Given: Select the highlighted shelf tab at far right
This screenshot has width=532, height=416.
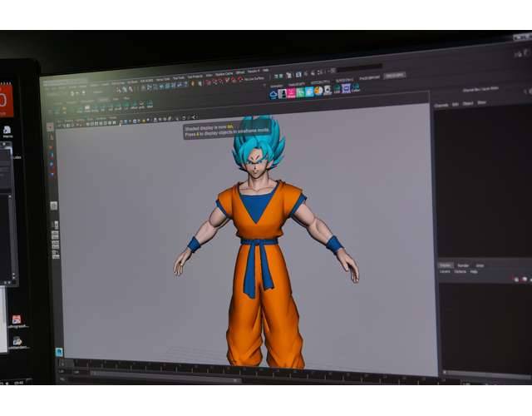Looking at the screenshot, I should click(395, 76).
